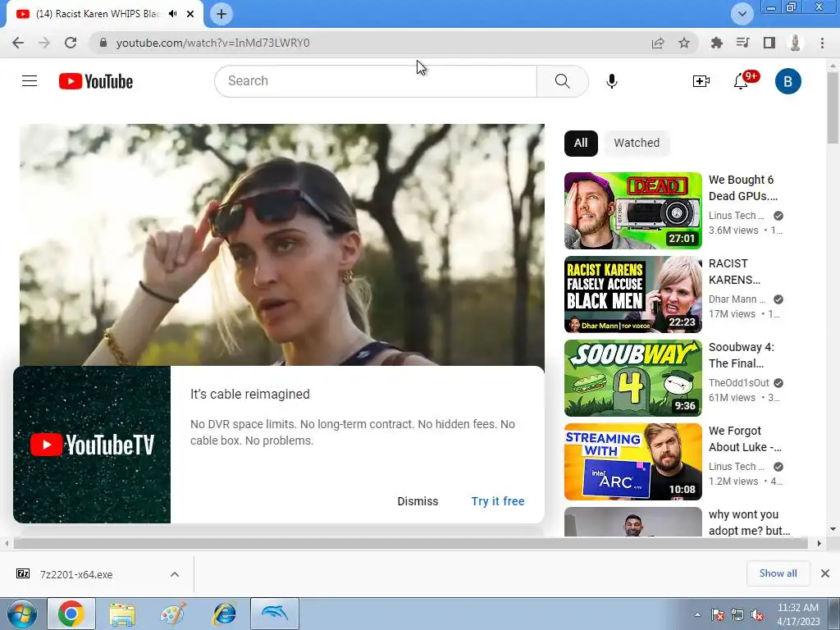Open the notifications bell

(742, 81)
